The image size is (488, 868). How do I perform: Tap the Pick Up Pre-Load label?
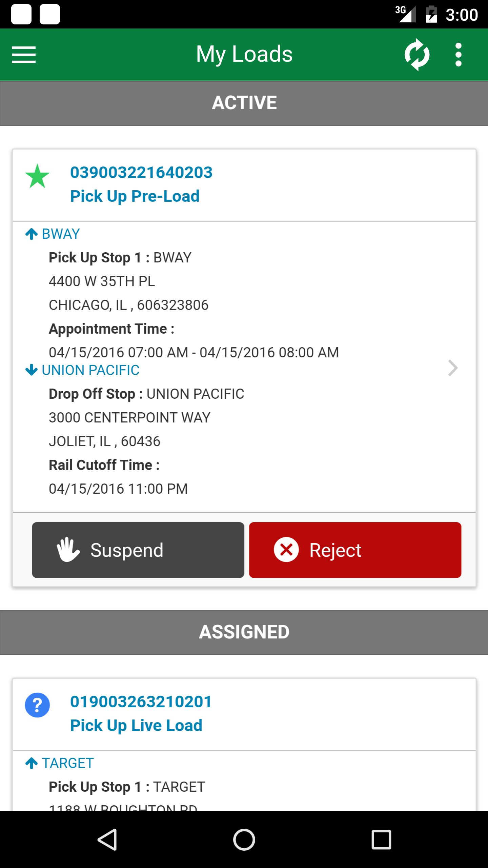click(x=135, y=196)
